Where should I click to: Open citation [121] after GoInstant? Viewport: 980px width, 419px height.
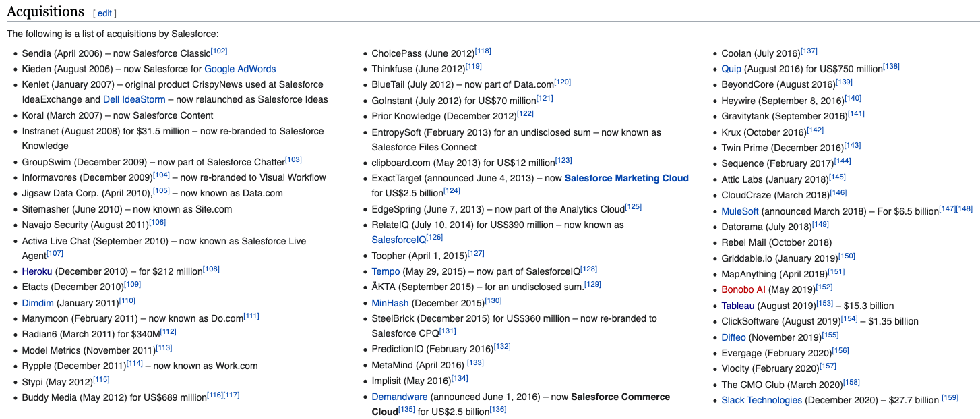(545, 98)
